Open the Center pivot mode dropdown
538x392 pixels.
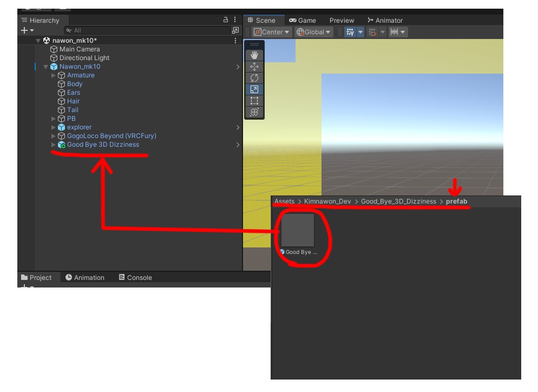tap(271, 32)
